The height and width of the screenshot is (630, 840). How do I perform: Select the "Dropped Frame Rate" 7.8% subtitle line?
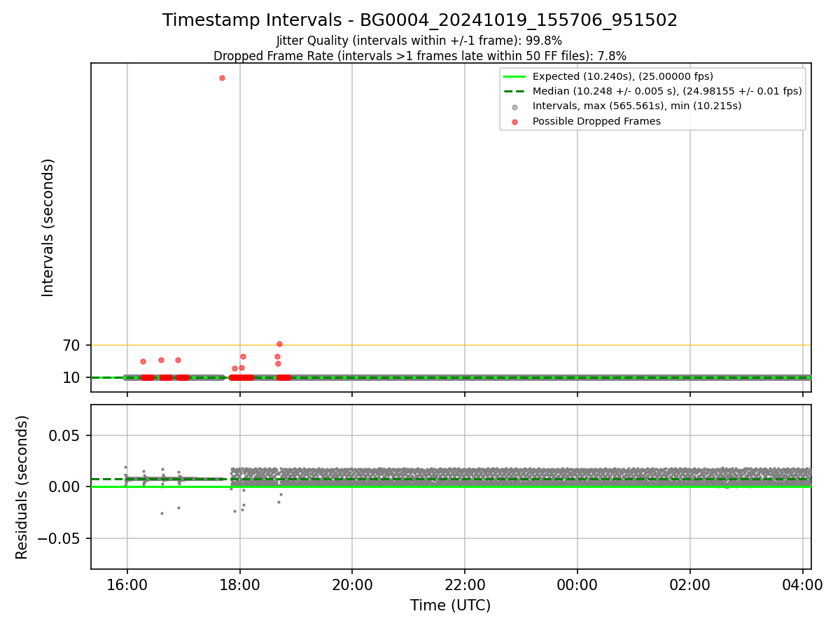420,55
